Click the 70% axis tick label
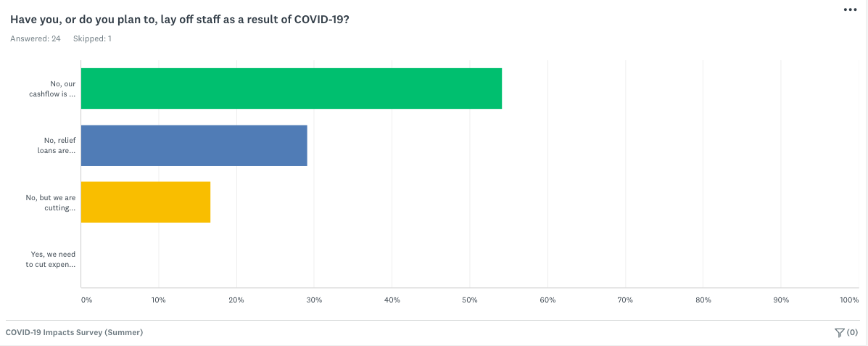This screenshot has width=868, height=346. [x=625, y=300]
